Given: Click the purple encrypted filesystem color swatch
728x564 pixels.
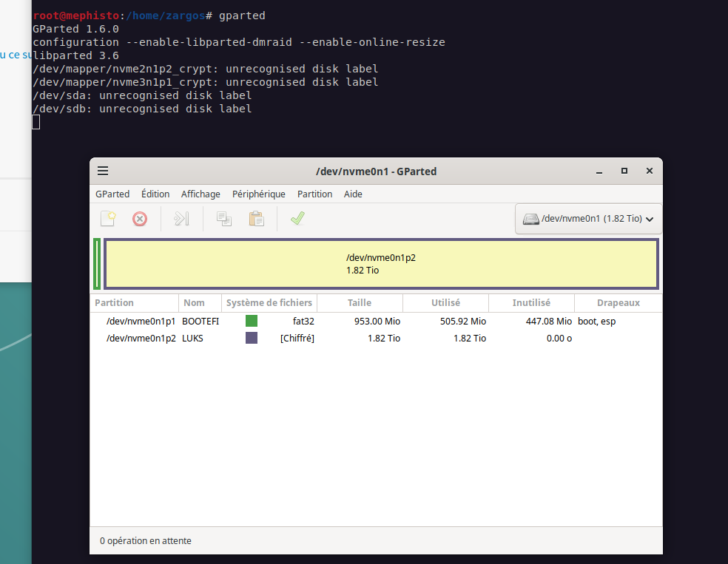Looking at the screenshot, I should tap(252, 338).
